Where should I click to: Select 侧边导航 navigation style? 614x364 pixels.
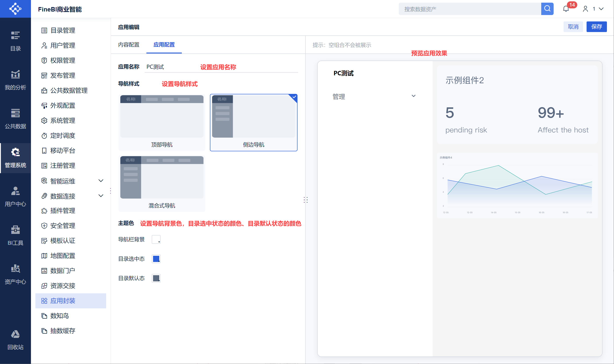point(253,122)
